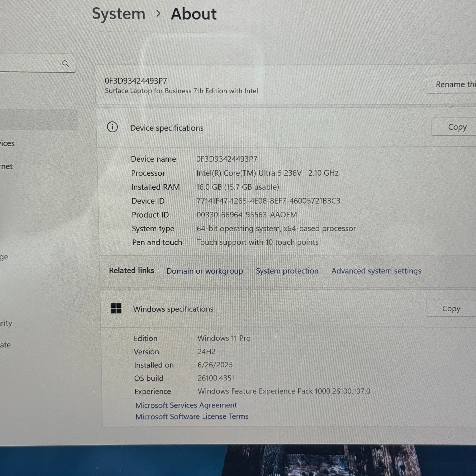
Task: Click the breadcrumb chevron between System and About
Action: (x=159, y=14)
